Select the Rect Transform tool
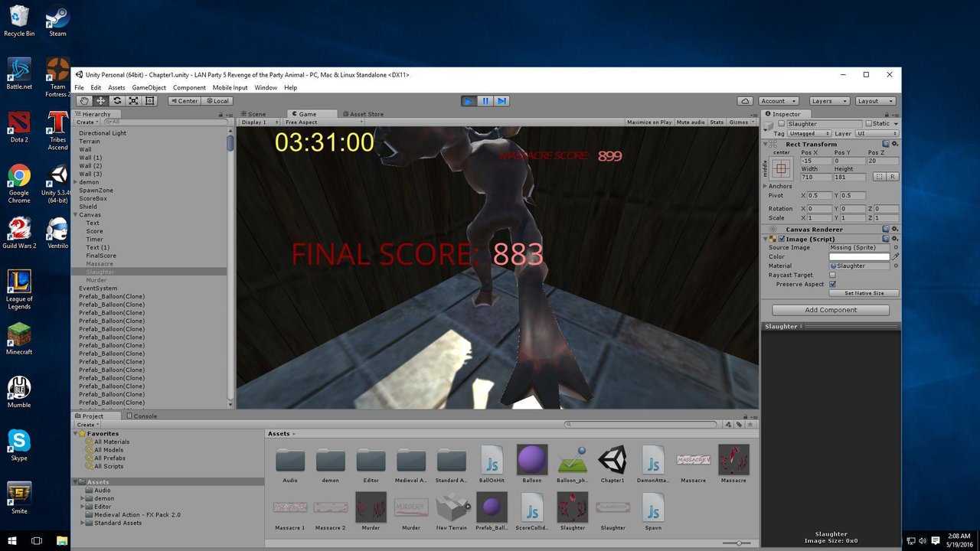 (150, 100)
